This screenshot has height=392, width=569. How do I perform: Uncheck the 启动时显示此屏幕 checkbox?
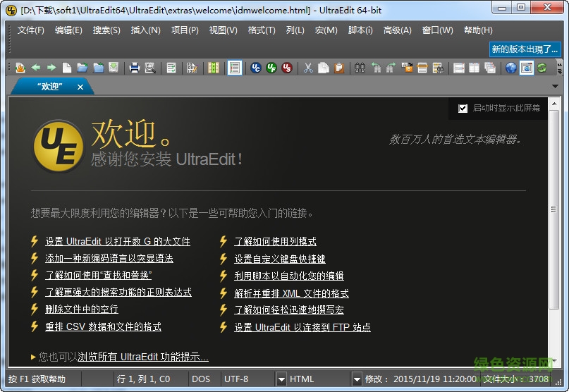463,108
